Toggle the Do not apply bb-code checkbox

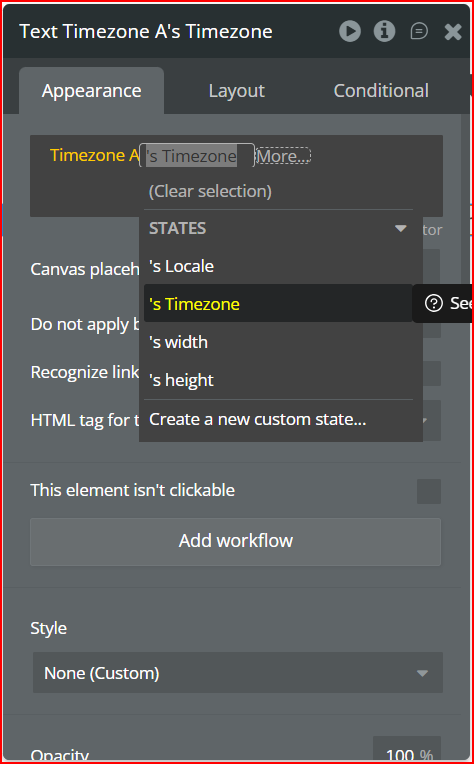click(x=432, y=327)
